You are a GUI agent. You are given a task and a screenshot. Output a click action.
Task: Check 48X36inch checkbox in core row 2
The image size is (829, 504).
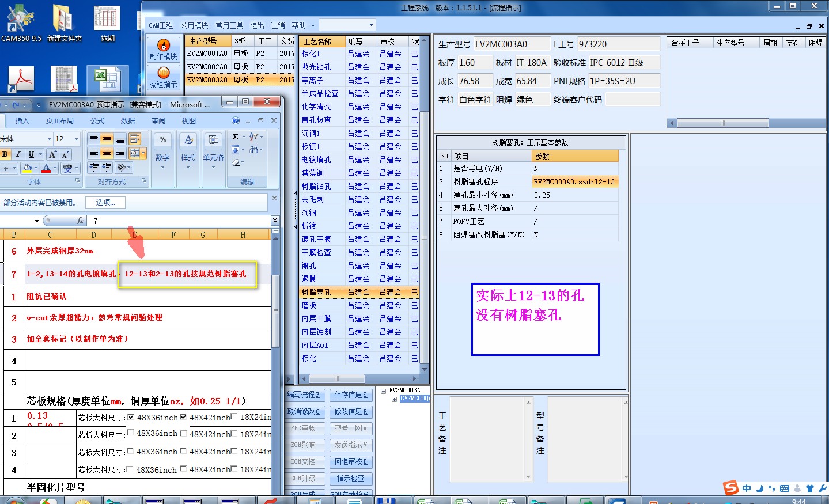click(x=130, y=433)
